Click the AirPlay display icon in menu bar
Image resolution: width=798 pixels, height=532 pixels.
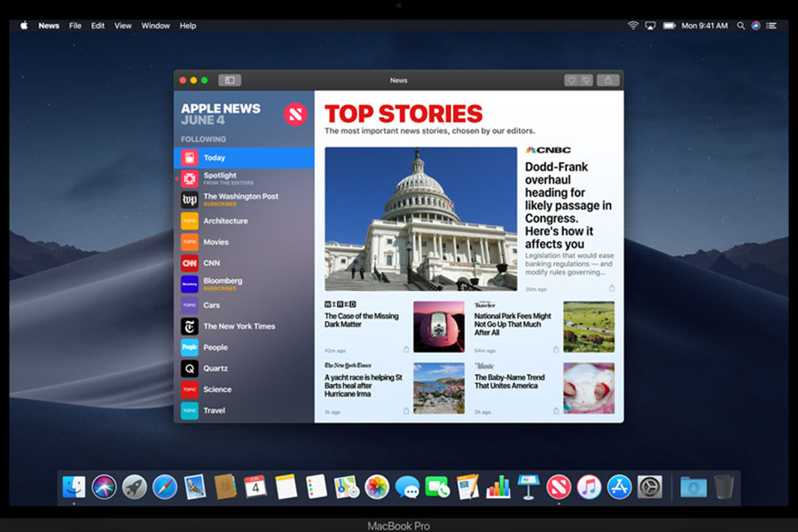[x=651, y=26]
